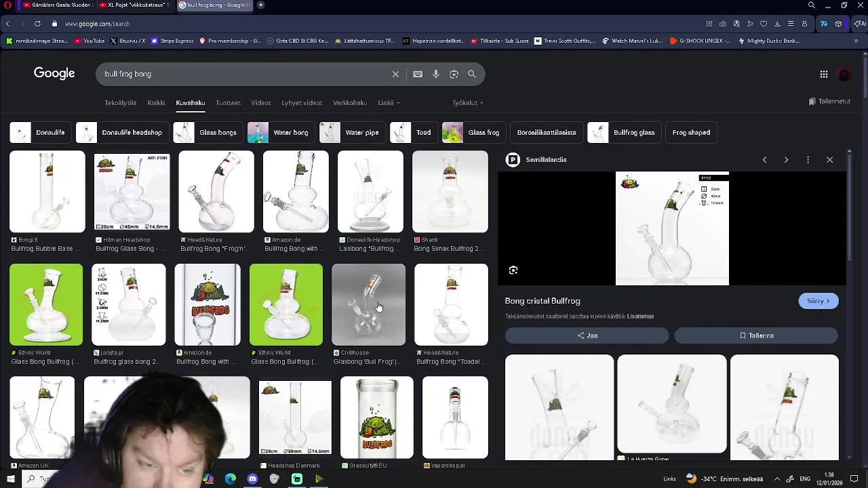Reload the page in the browser
The image size is (868, 488).
tap(37, 24)
